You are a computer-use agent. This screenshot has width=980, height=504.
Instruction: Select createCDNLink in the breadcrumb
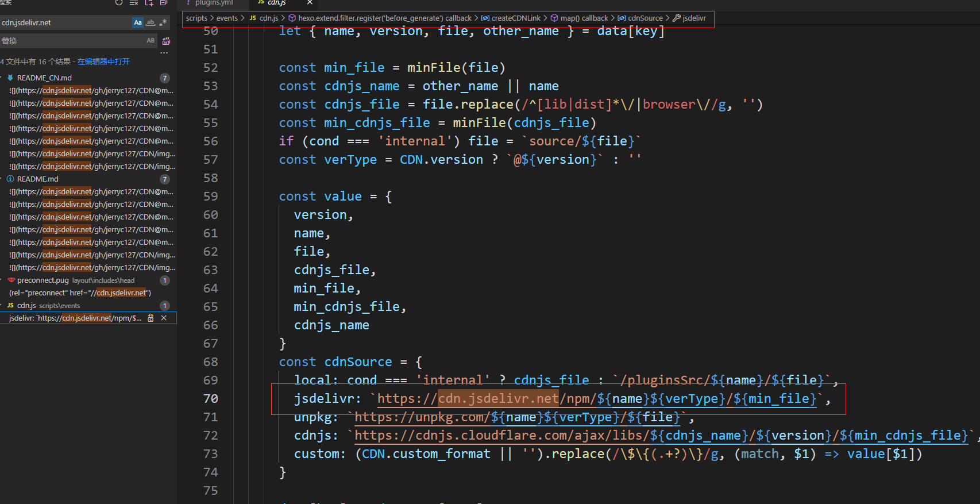[515, 18]
